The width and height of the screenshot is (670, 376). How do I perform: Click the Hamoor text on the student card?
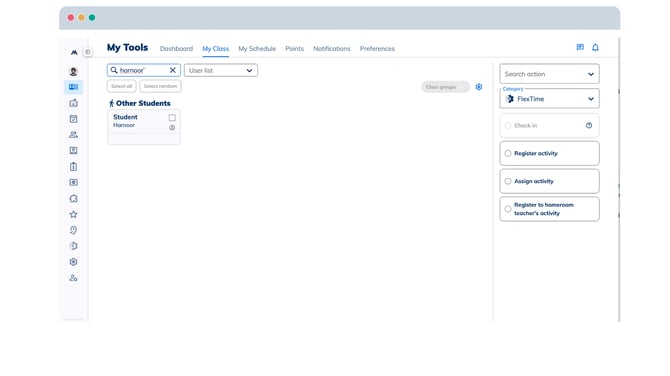[x=124, y=125]
